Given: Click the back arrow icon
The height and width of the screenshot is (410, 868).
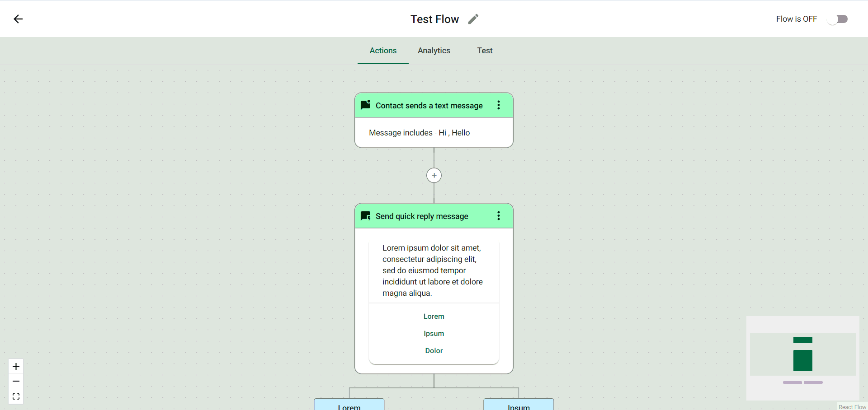Looking at the screenshot, I should [x=18, y=19].
